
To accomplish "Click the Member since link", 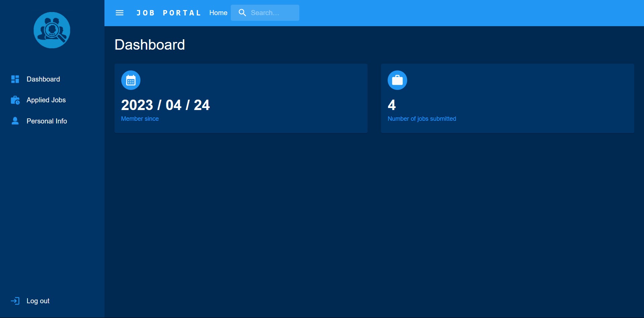I will tap(140, 118).
